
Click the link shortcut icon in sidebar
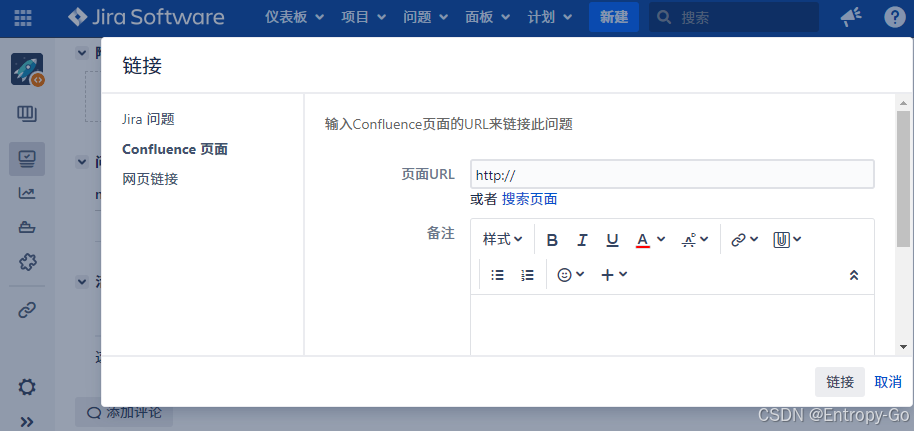[x=27, y=310]
